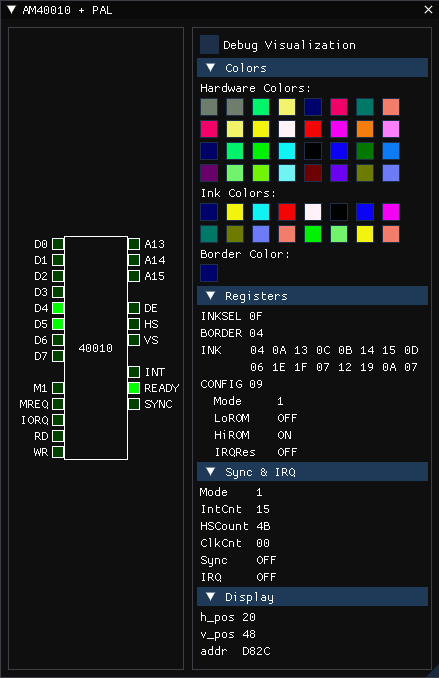439x678 pixels.
Task: Click the dark red hardware color swatch
Action: pyautogui.click(x=313, y=173)
